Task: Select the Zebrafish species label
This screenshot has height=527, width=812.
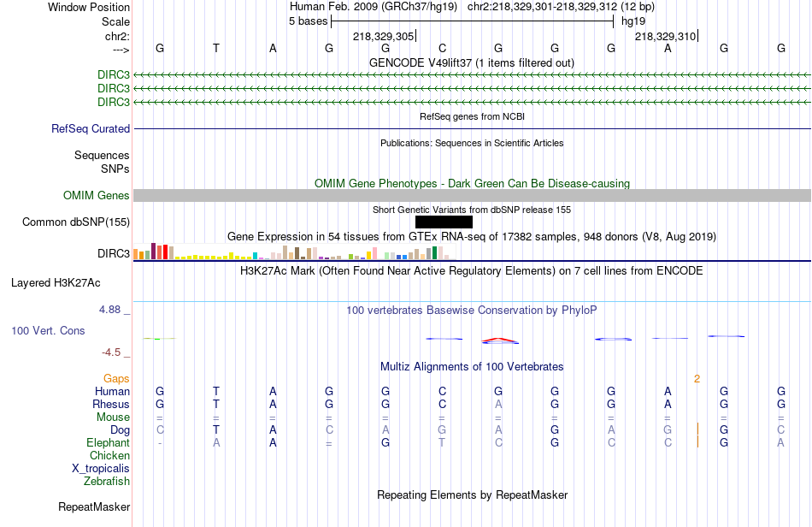Action: [107, 481]
